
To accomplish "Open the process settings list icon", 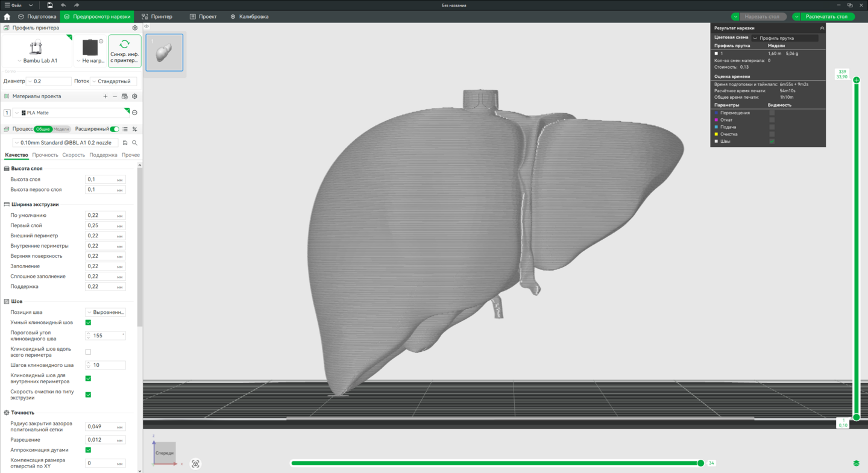I will (x=125, y=129).
